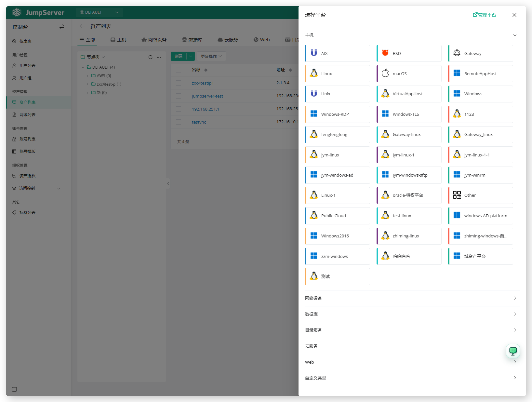Collapse the 主机 platform section
The height and width of the screenshot is (402, 532).
tap(412, 35)
